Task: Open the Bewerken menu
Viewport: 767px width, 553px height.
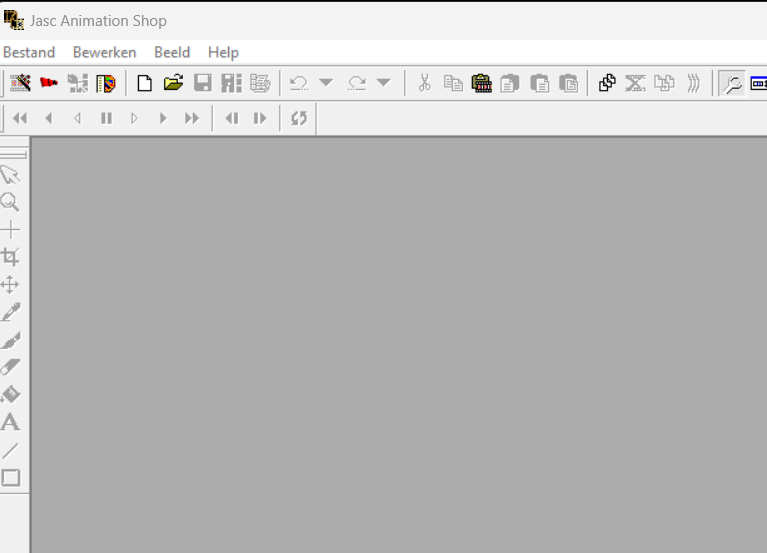Action: pos(104,52)
